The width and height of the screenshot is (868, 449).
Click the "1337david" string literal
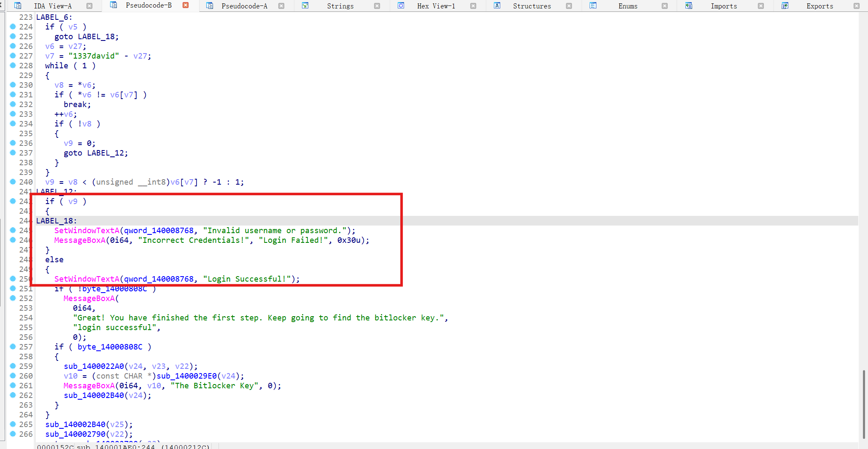(94, 56)
